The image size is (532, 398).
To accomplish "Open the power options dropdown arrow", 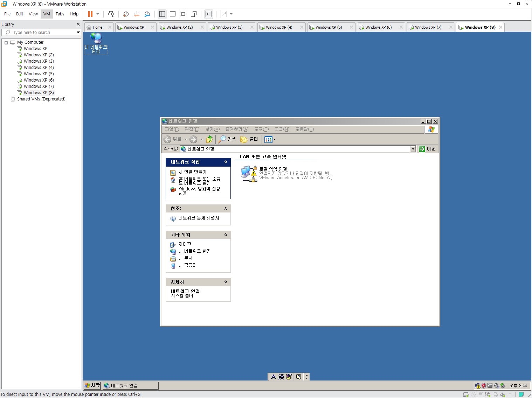I will pos(98,14).
